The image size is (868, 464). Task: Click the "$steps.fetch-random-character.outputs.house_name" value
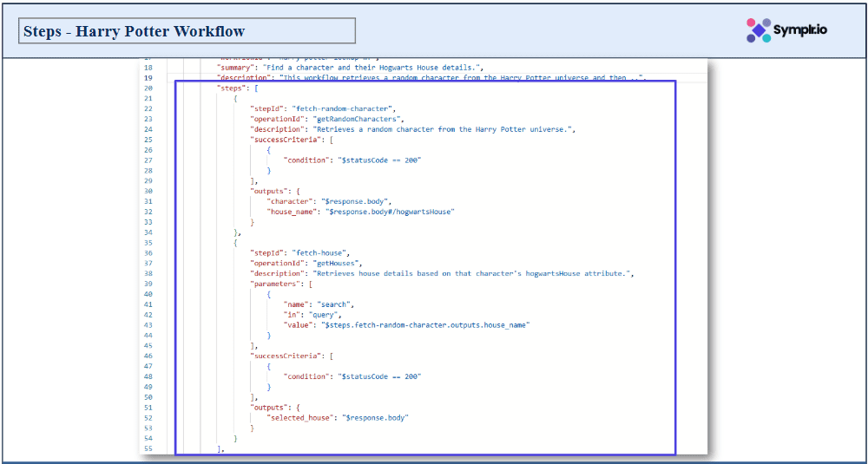[x=425, y=325]
